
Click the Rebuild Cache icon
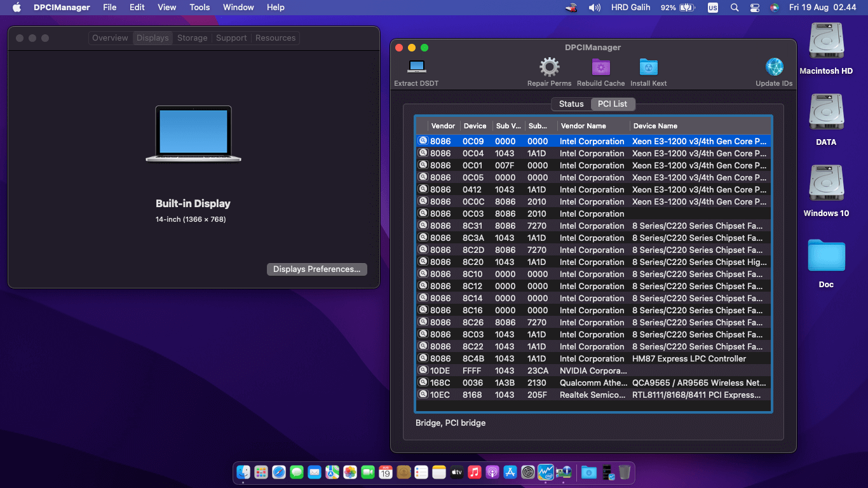click(x=600, y=67)
